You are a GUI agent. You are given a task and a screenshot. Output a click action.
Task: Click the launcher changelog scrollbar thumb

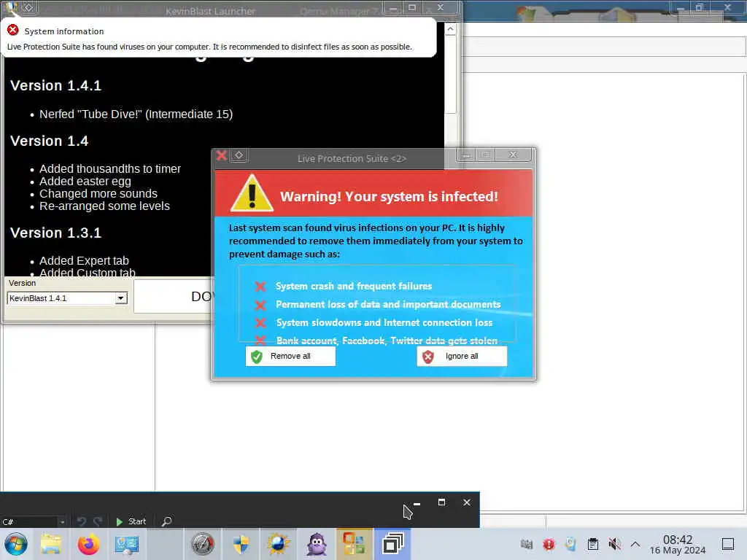tap(450, 75)
